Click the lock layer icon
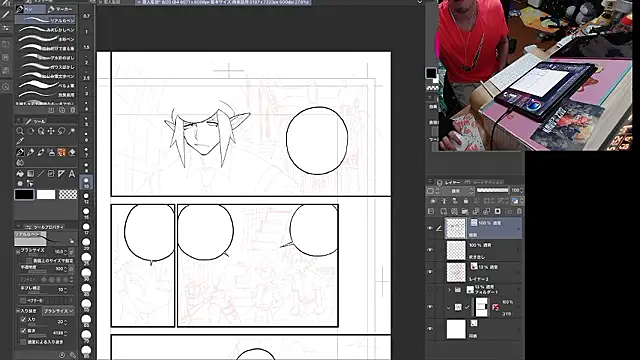640x360 pixels. tap(466, 201)
